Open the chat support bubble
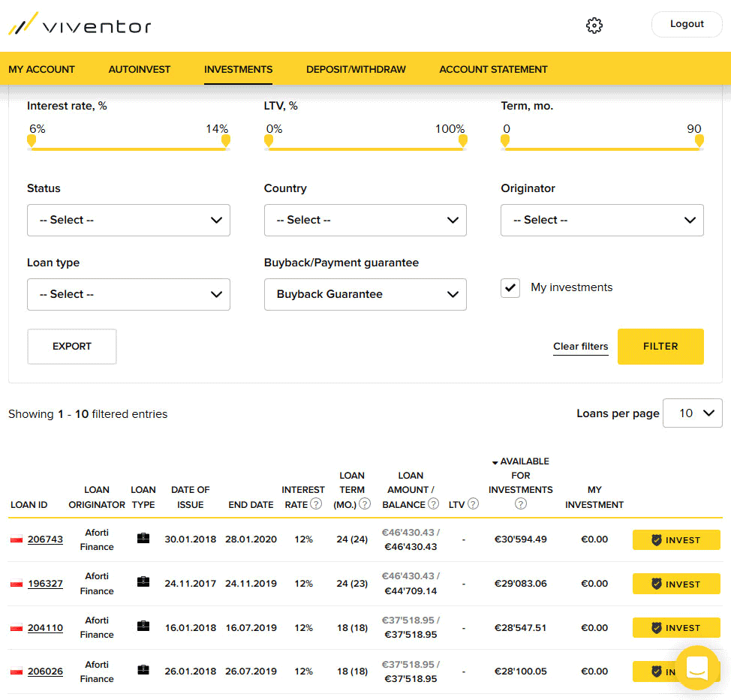The width and height of the screenshot is (731, 700). (696, 668)
